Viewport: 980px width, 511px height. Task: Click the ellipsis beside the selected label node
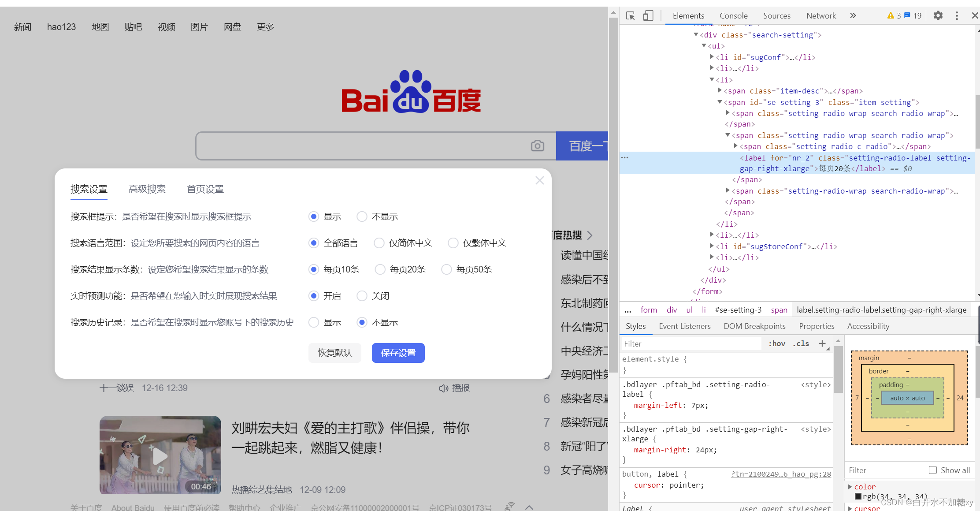(625, 157)
